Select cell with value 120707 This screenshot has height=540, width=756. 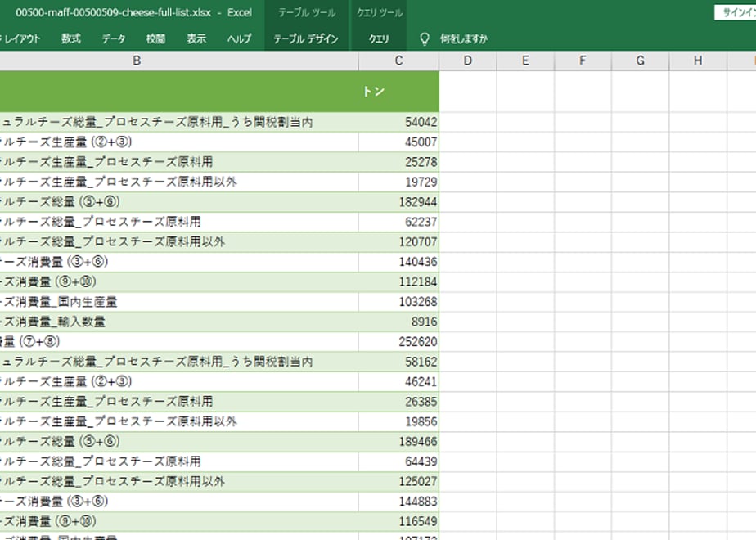[x=398, y=242]
